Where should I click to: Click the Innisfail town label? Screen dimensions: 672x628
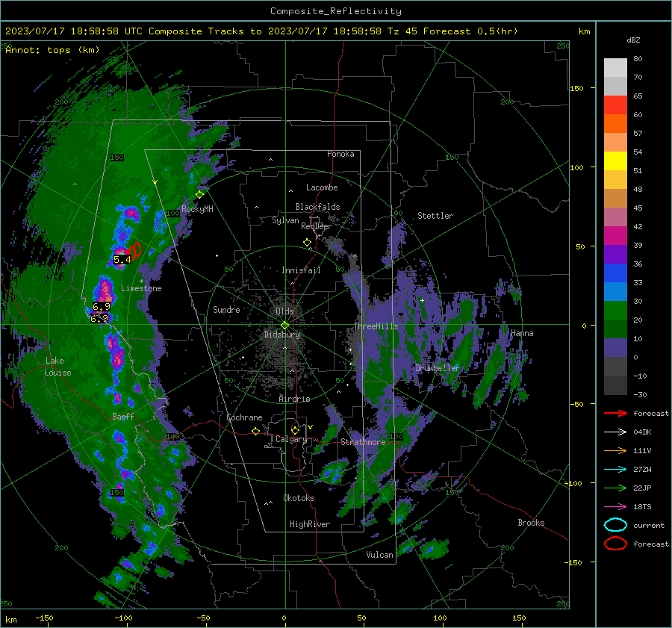click(x=301, y=270)
